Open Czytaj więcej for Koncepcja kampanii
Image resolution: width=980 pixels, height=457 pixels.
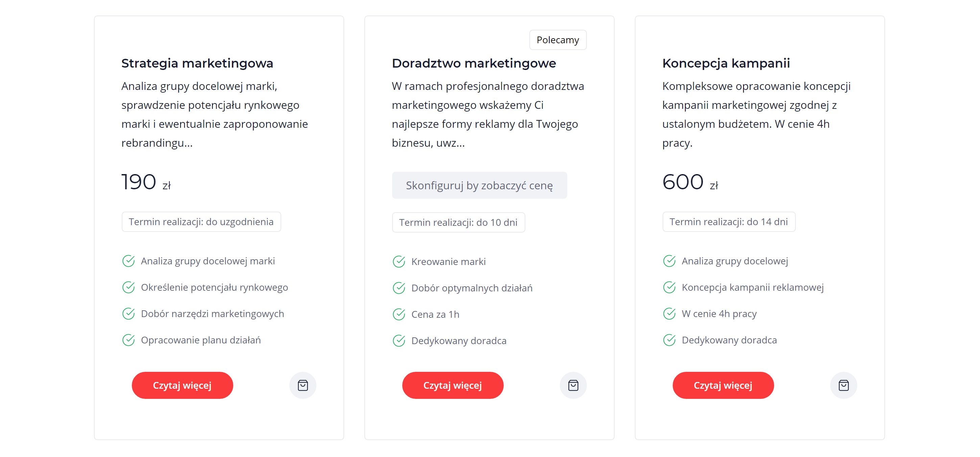point(723,385)
